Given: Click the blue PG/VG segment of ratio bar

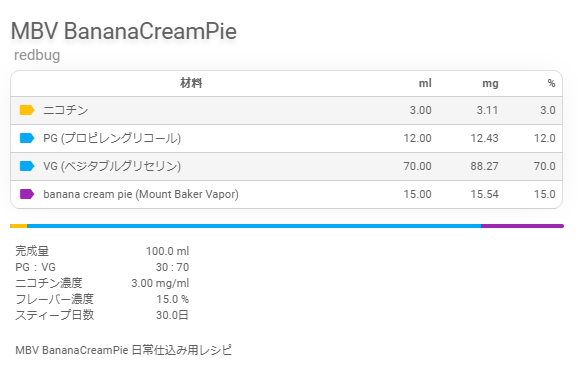Looking at the screenshot, I should pyautogui.click(x=254, y=226).
